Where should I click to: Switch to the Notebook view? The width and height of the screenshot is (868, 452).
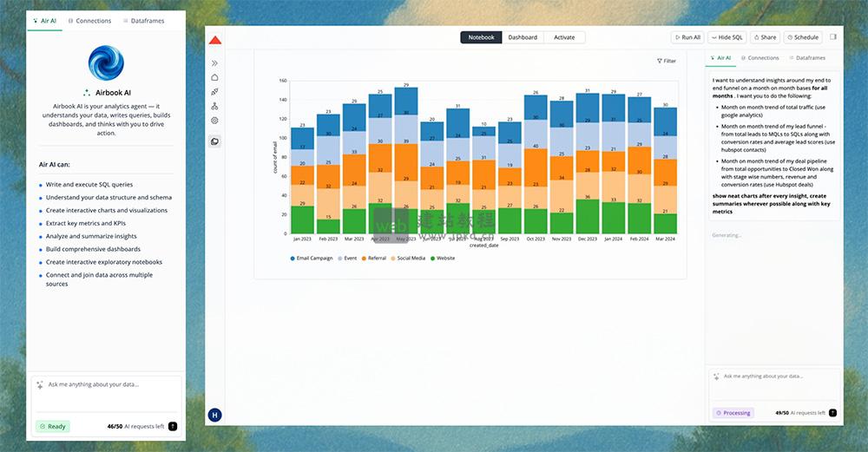pos(481,37)
